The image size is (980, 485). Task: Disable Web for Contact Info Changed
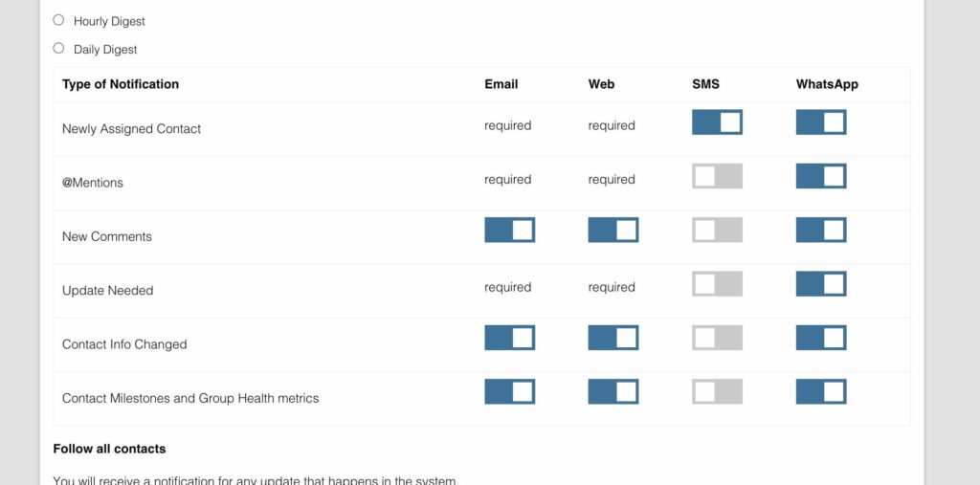pyautogui.click(x=612, y=338)
